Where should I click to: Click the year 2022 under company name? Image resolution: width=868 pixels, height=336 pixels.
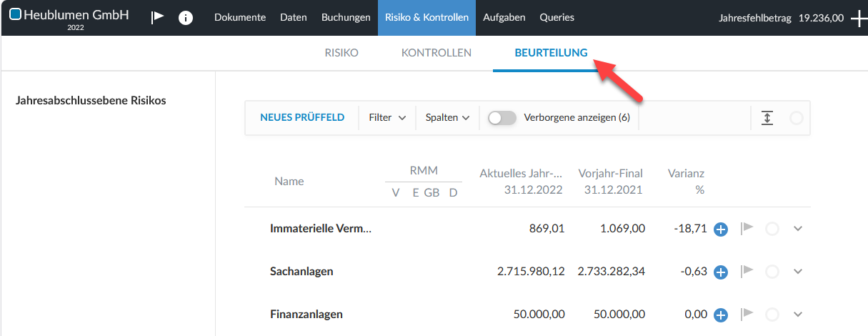(76, 27)
